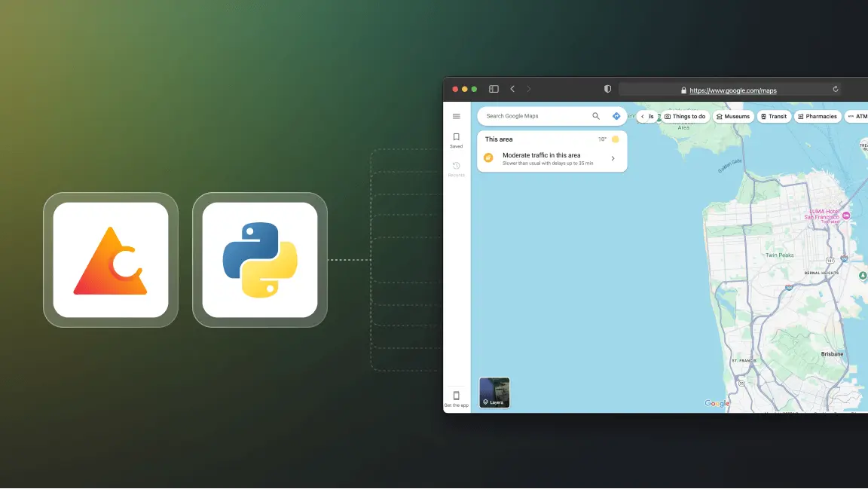Toggle the Transit filter chip
Image resolution: width=868 pixels, height=489 pixels.
click(774, 116)
